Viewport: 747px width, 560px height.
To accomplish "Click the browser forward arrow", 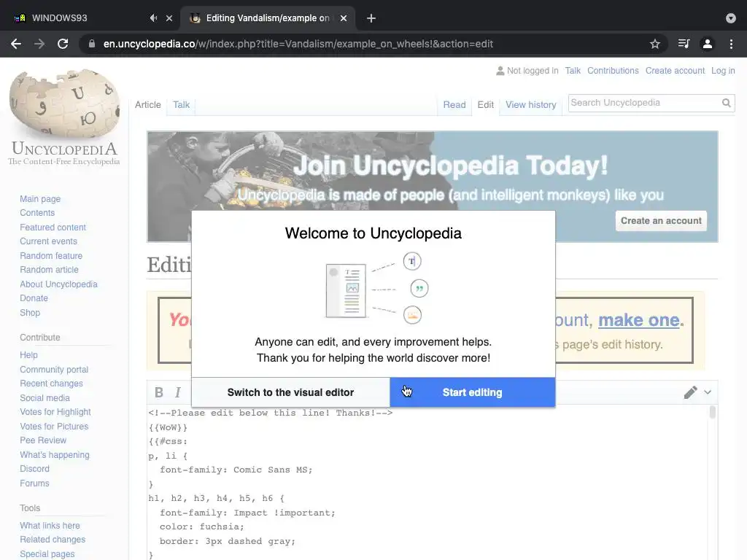I will (39, 44).
